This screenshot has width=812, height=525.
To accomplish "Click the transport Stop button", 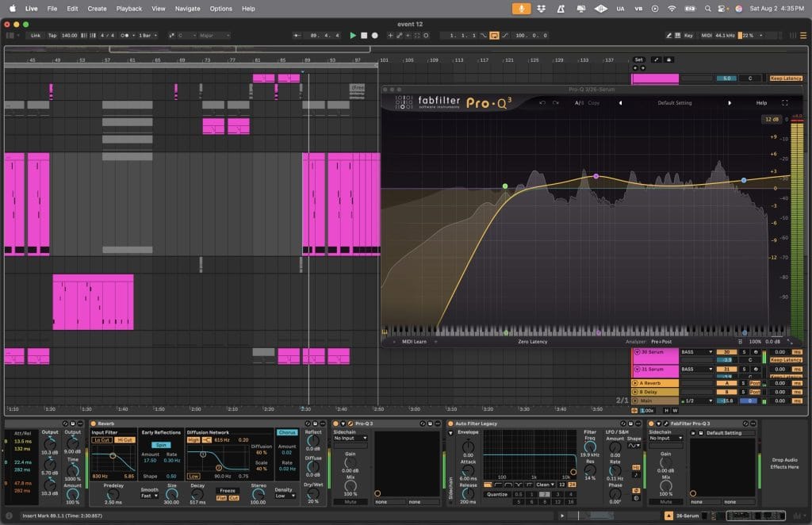I will tap(364, 36).
